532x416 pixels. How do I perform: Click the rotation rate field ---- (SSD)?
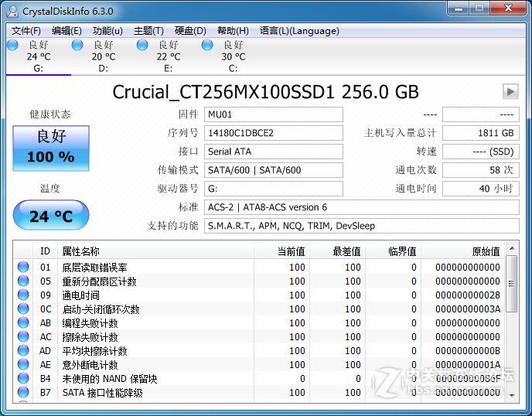(481, 152)
